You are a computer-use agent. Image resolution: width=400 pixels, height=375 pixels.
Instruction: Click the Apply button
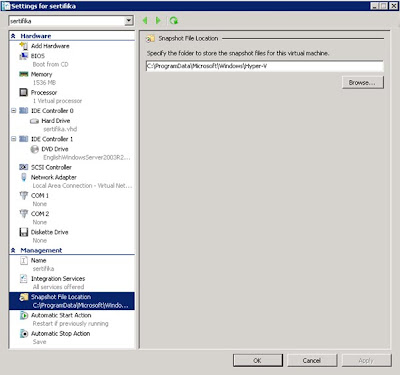(366, 360)
